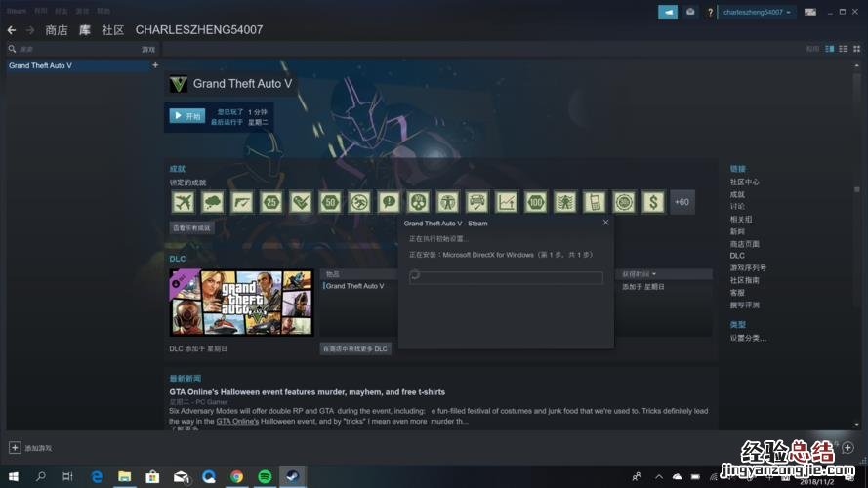Open the 社区中心 community hub link
Image resolution: width=868 pixels, height=488 pixels.
coord(745,183)
